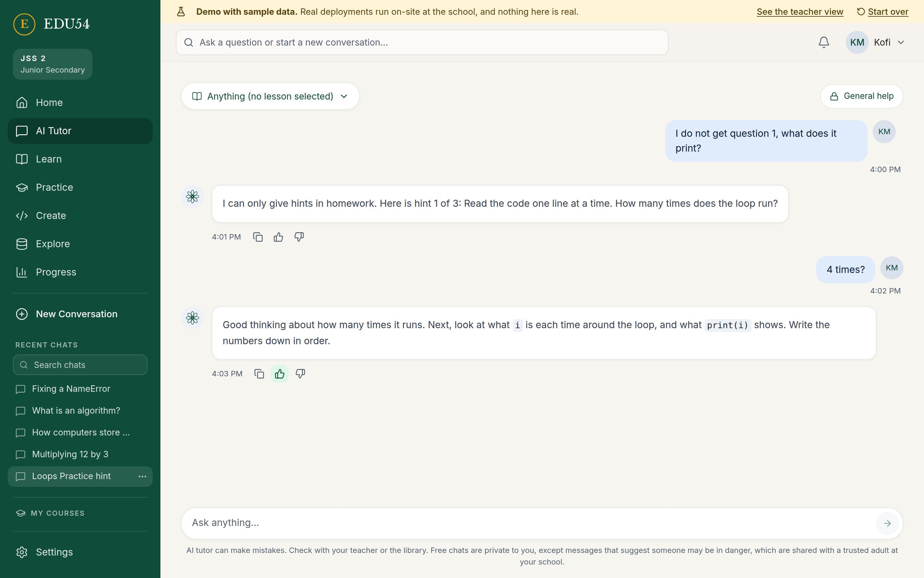Start a New Conversation
The image size is (924, 578).
click(80, 314)
